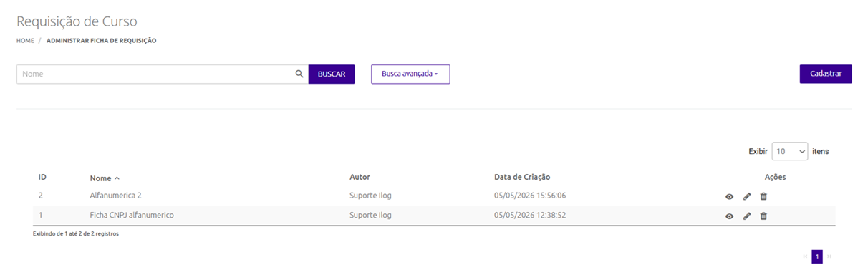Open the Busca avançada dropdown
The height and width of the screenshot is (275, 868).
click(410, 74)
